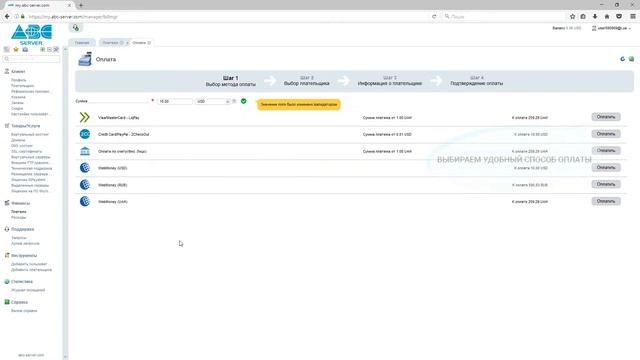Image resolution: width=640 pixels, height=360 pixels.
Task: Open the browser hamburger menu
Action: coord(633,16)
